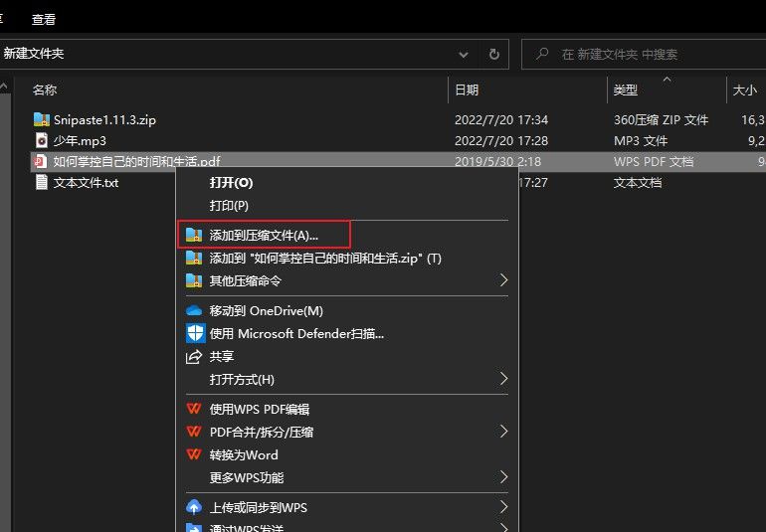
Task: Expand the 更多WPS功能 submenu arrow
Action: tap(503, 476)
